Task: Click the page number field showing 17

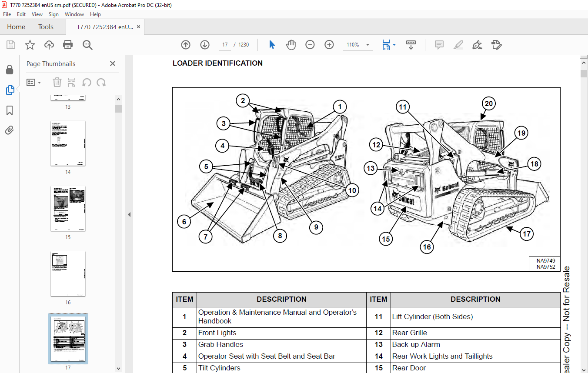Action: pos(225,45)
